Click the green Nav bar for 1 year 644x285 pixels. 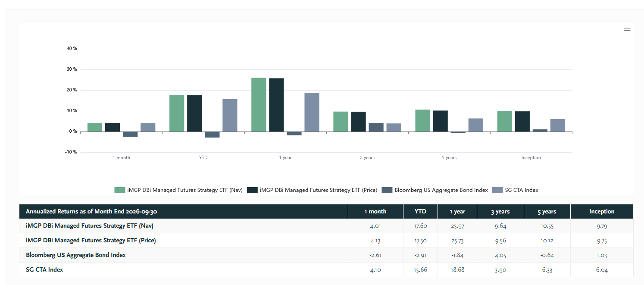click(x=259, y=105)
